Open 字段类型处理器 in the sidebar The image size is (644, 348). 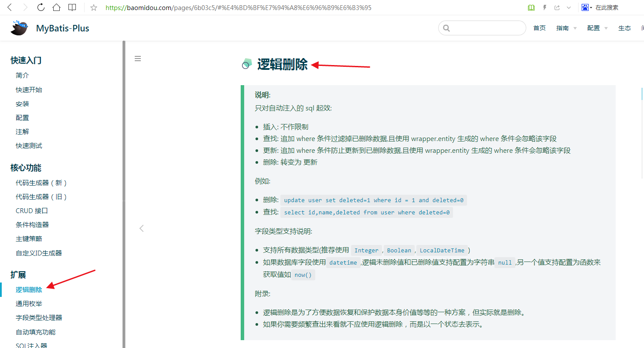[x=39, y=318]
